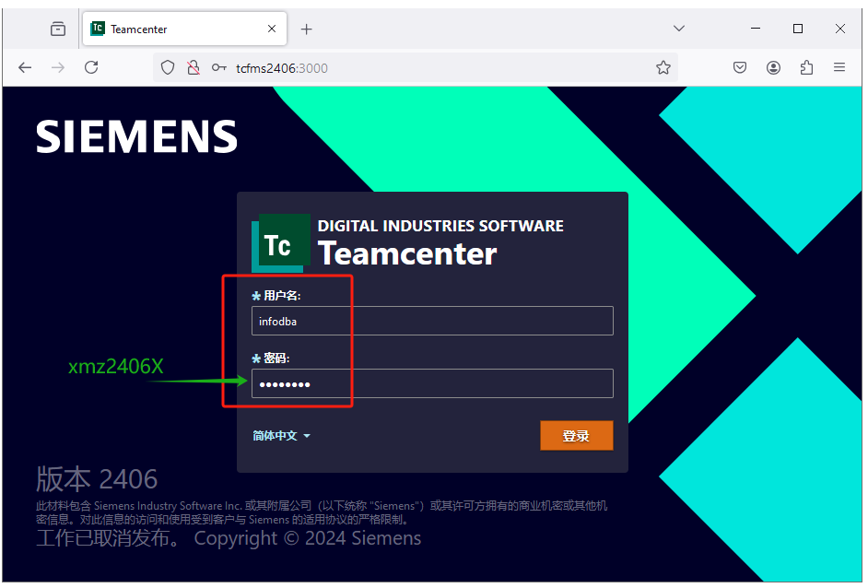Open the Pocket save icon
868x588 pixels.
tap(740, 67)
